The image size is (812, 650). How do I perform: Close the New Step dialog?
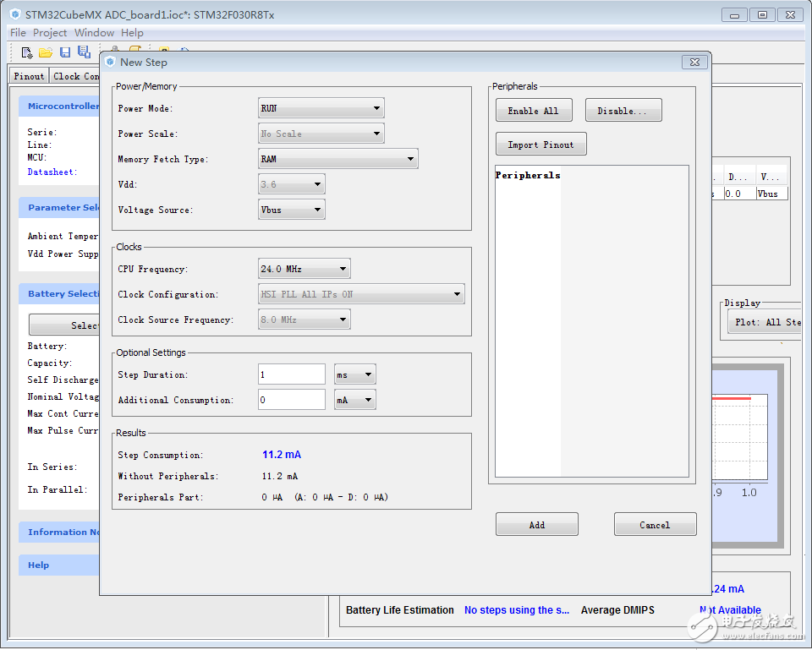tap(694, 63)
